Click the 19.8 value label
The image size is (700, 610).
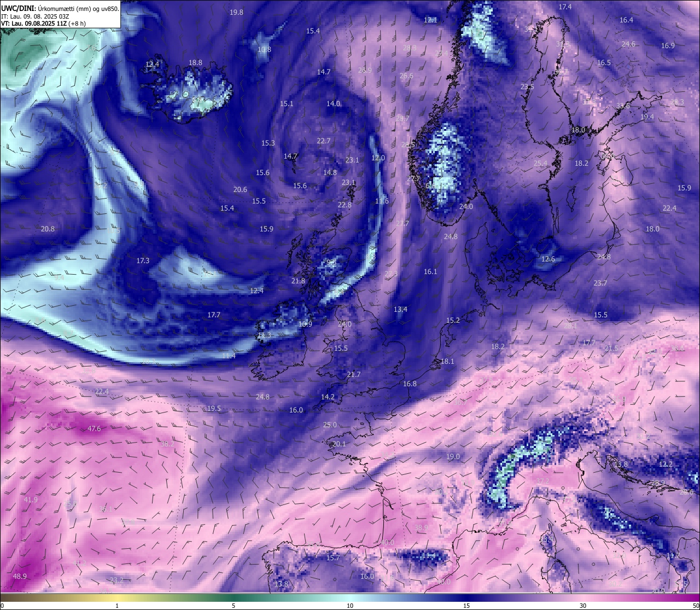click(236, 12)
